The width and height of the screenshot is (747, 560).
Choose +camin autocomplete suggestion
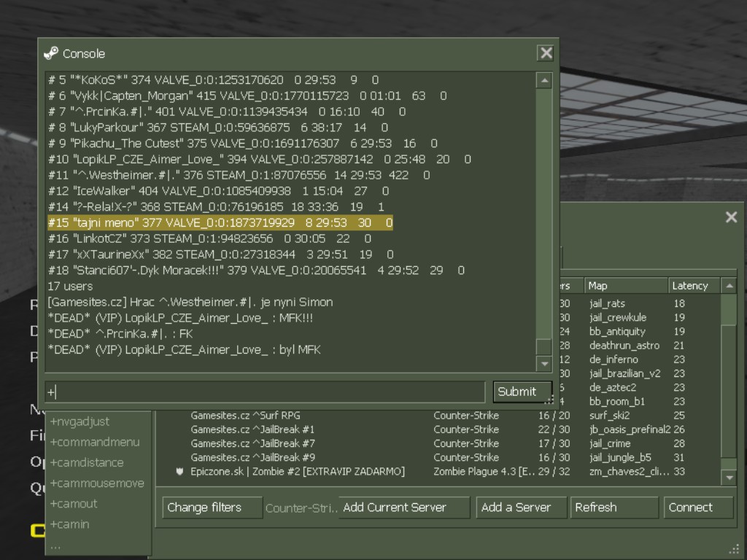pyautogui.click(x=98, y=524)
